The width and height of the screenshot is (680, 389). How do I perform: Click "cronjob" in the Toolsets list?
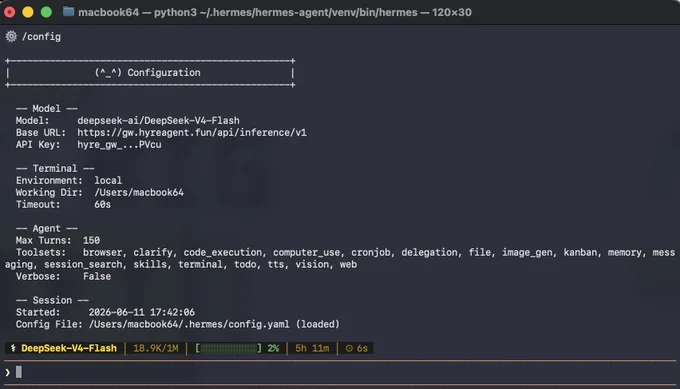point(370,252)
